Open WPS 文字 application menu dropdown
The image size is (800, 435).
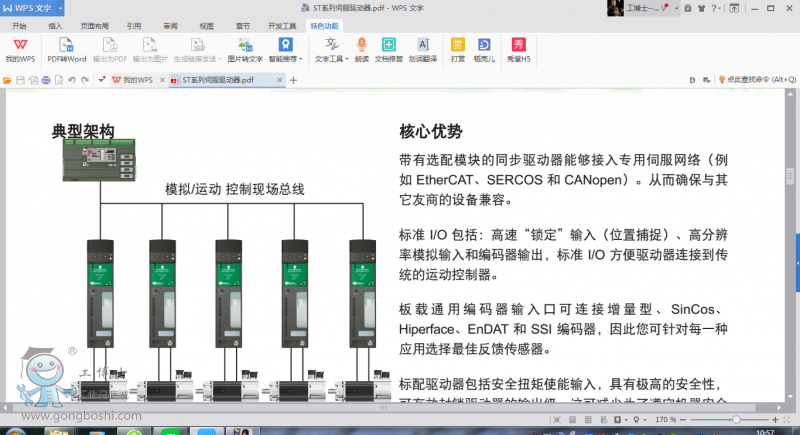click(x=58, y=9)
